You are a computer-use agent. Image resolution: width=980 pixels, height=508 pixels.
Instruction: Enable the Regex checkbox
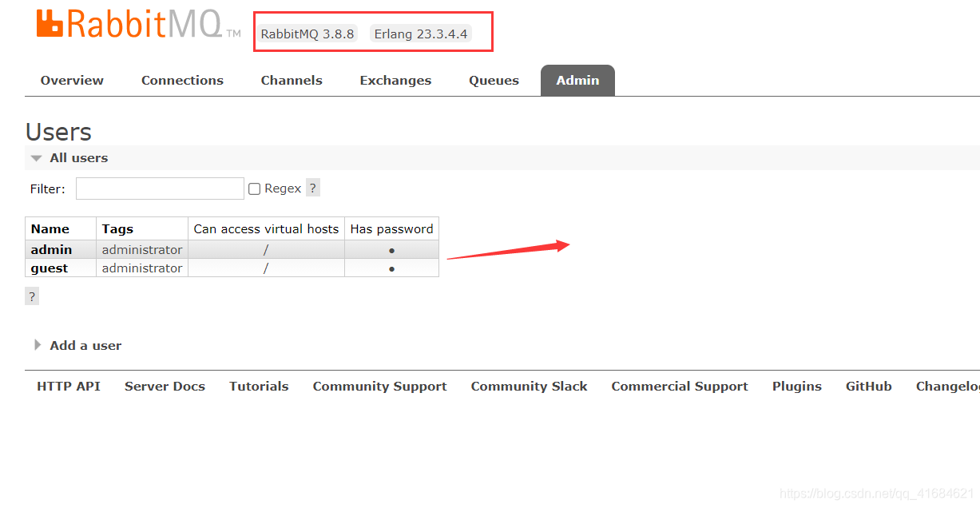click(x=254, y=189)
